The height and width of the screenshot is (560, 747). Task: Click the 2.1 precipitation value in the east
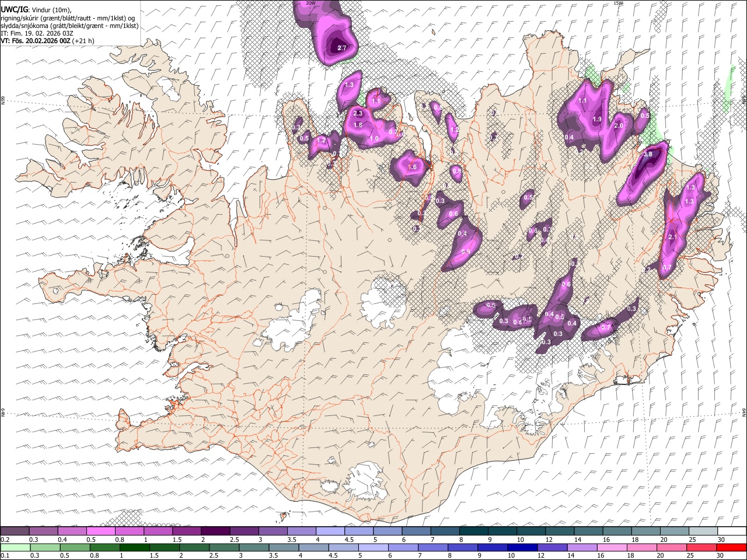click(672, 237)
